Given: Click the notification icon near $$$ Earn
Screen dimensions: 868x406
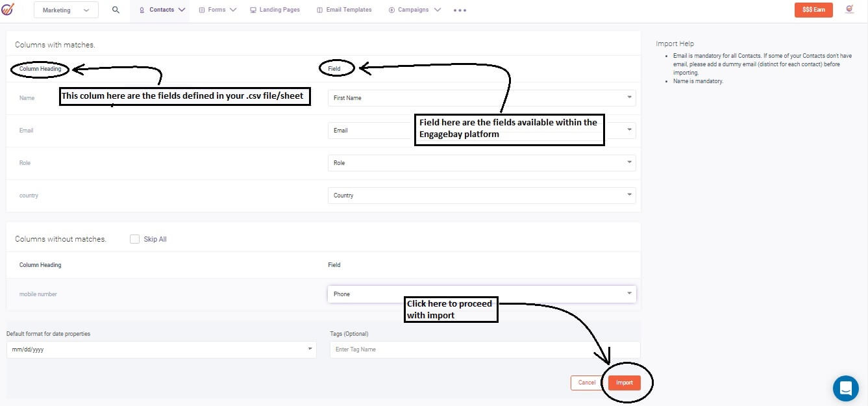Looking at the screenshot, I should coord(849,9).
